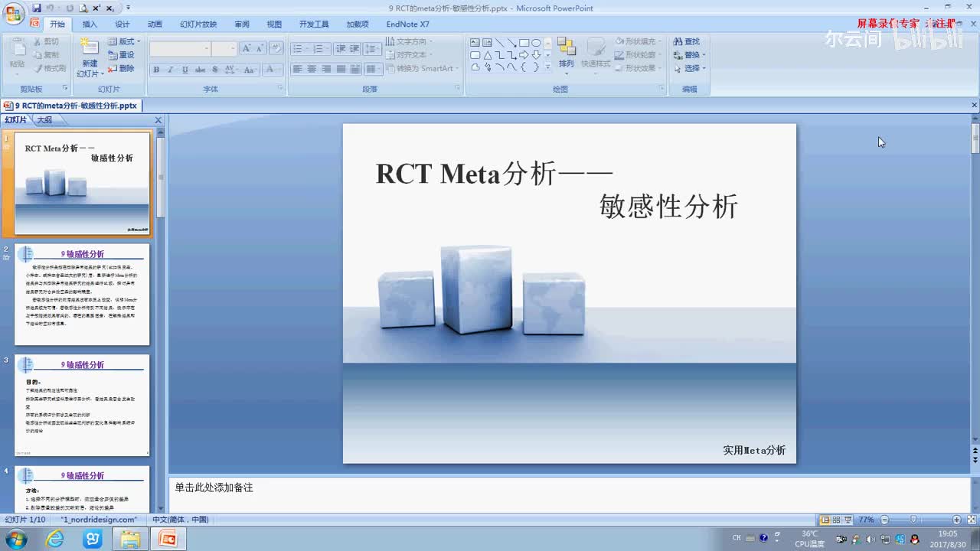The image size is (980, 551).
Task: Click Convert to SmartArt (转换为 SmartArt) button
Action: click(423, 69)
